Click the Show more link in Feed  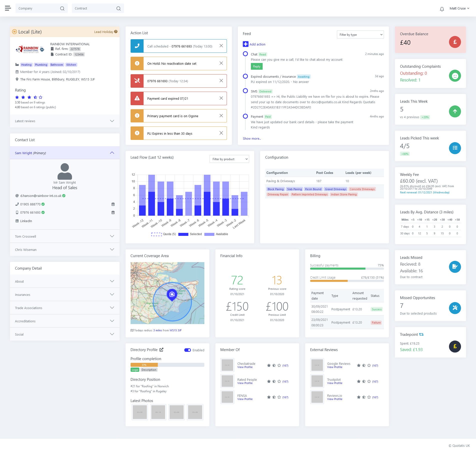(252, 139)
